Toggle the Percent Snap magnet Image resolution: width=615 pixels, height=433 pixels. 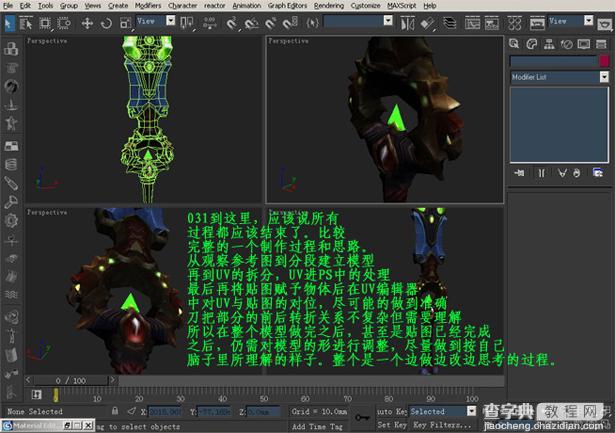point(271,24)
